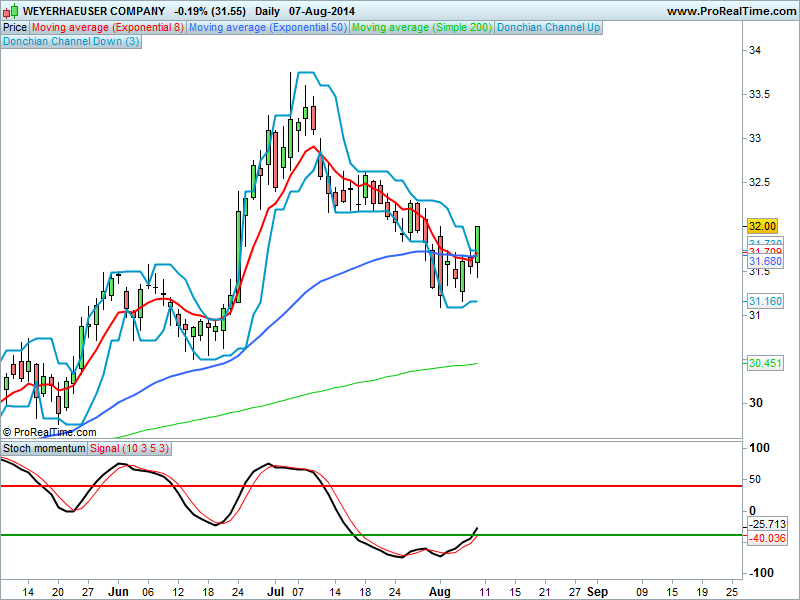Click the 34 price axis label
This screenshot has width=800, height=600.
pyautogui.click(x=755, y=50)
